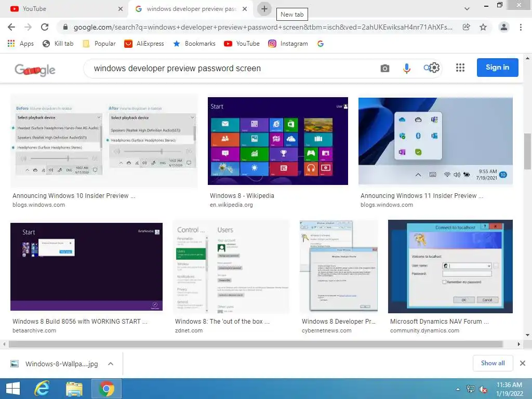Open Instagram bookmark
The image size is (532, 399).
pos(288,44)
